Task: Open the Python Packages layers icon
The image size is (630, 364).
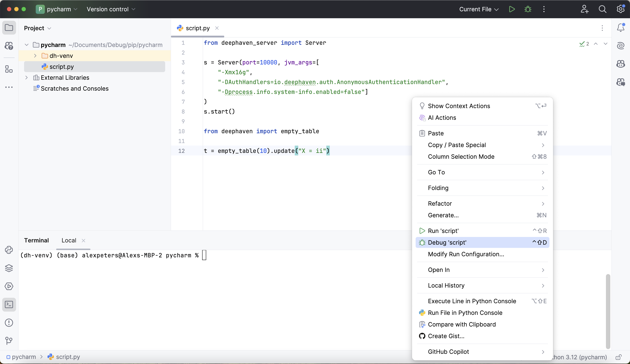Action: [9, 268]
